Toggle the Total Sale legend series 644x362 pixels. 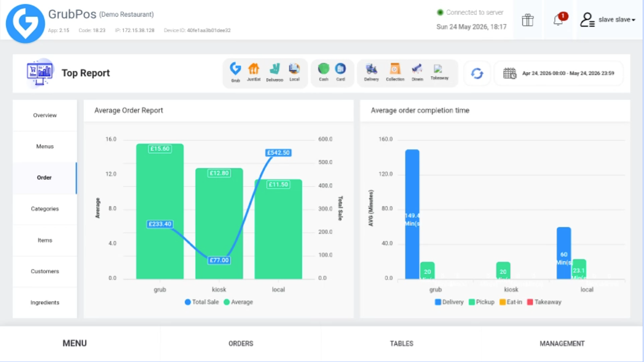[x=202, y=302]
